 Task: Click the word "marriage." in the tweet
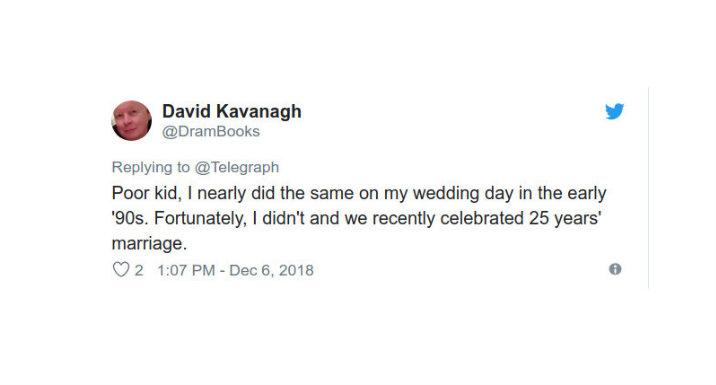click(149, 243)
